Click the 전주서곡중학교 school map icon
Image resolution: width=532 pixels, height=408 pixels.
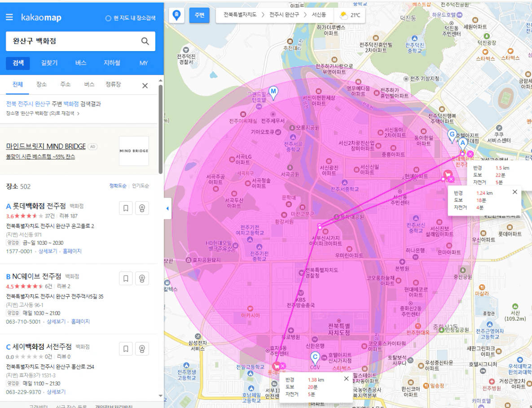pos(293,137)
